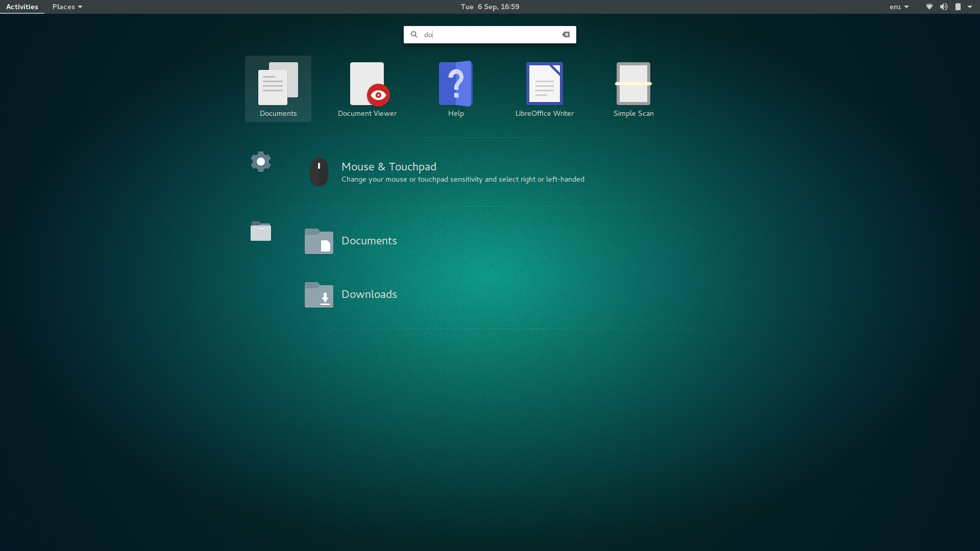Click the "Document Viewer" label
Image resolution: width=980 pixels, height=551 pixels.
click(367, 113)
